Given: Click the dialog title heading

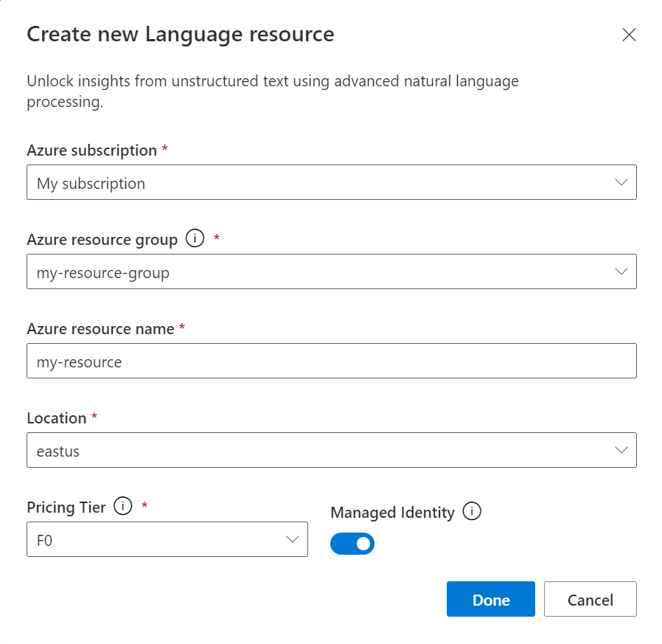Looking at the screenshot, I should click(x=181, y=34).
